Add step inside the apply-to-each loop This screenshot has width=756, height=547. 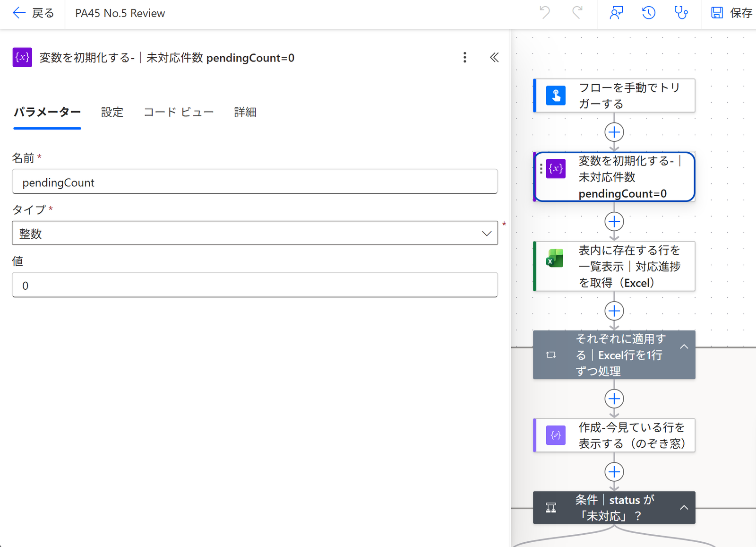pyautogui.click(x=614, y=399)
